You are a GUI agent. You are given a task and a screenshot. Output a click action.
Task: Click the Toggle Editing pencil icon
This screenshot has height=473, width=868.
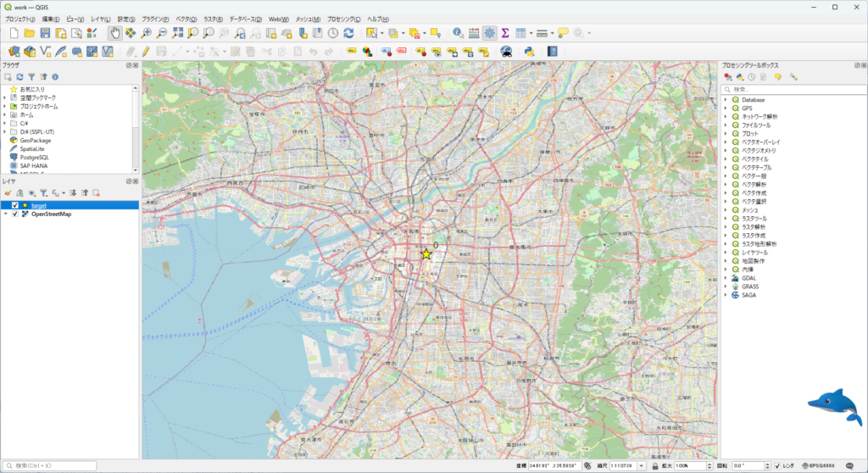tap(146, 52)
